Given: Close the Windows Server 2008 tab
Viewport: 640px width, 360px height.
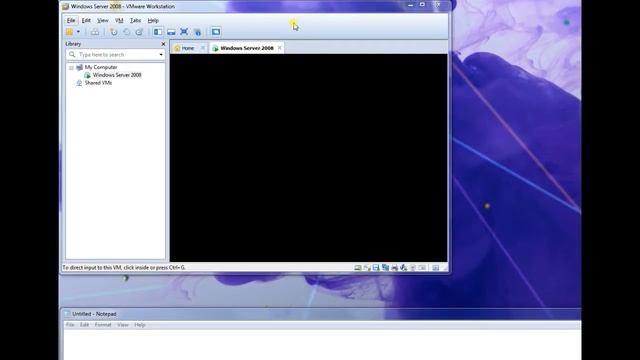Looking at the screenshot, I should (280, 48).
